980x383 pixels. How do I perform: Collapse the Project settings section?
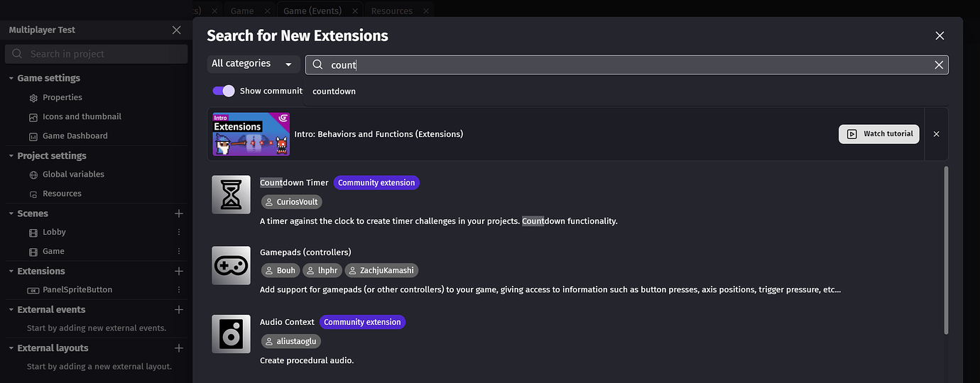click(11, 156)
